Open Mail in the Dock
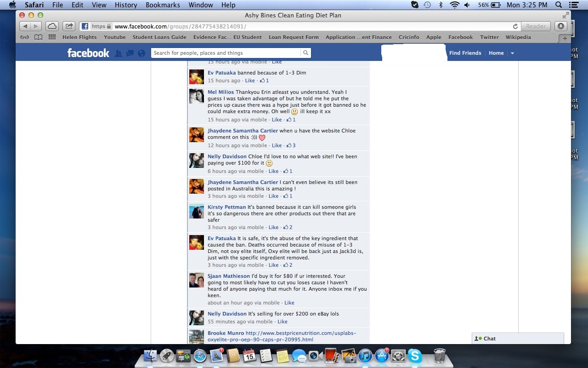 click(216, 355)
